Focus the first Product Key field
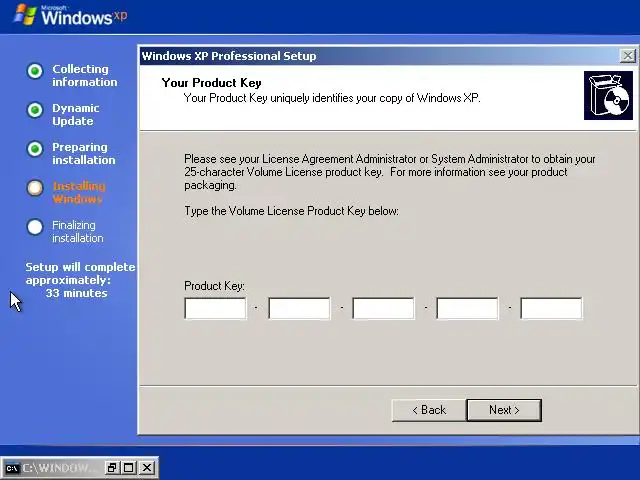This screenshot has width=640, height=480. pyautogui.click(x=216, y=308)
